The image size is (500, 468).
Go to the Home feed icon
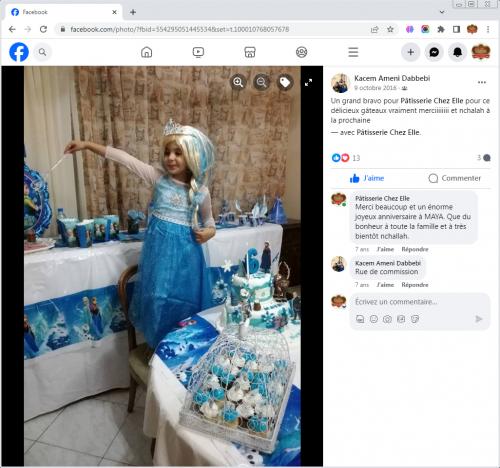tap(146, 52)
